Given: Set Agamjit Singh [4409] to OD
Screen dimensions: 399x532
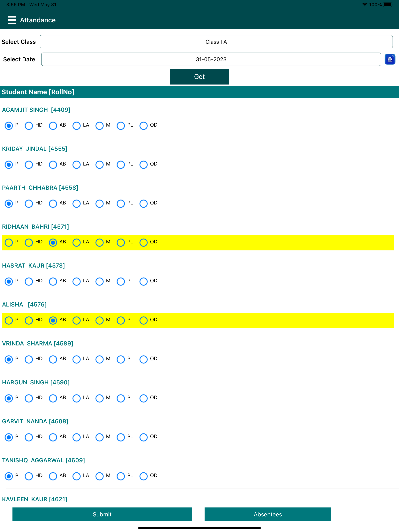Looking at the screenshot, I should tap(143, 126).
